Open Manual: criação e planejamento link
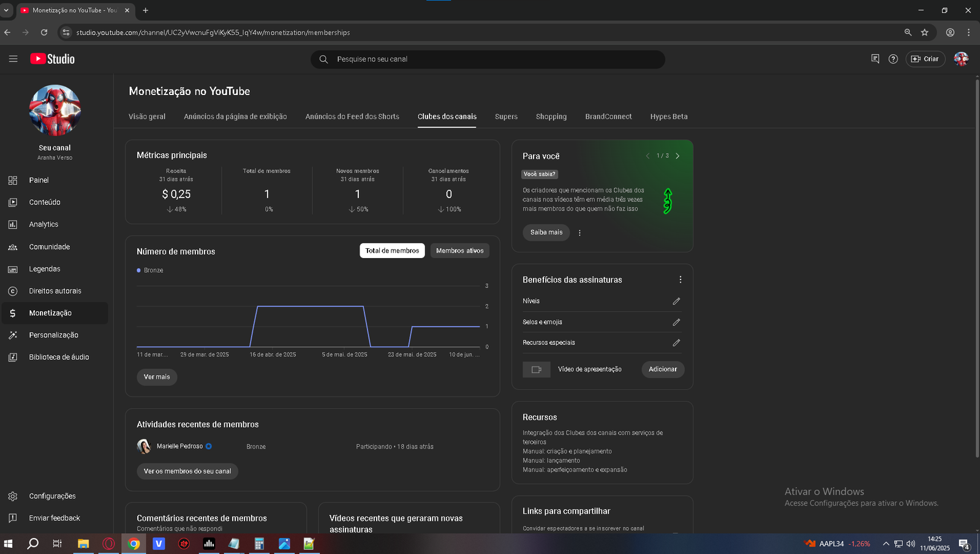The image size is (980, 554). pyautogui.click(x=567, y=452)
